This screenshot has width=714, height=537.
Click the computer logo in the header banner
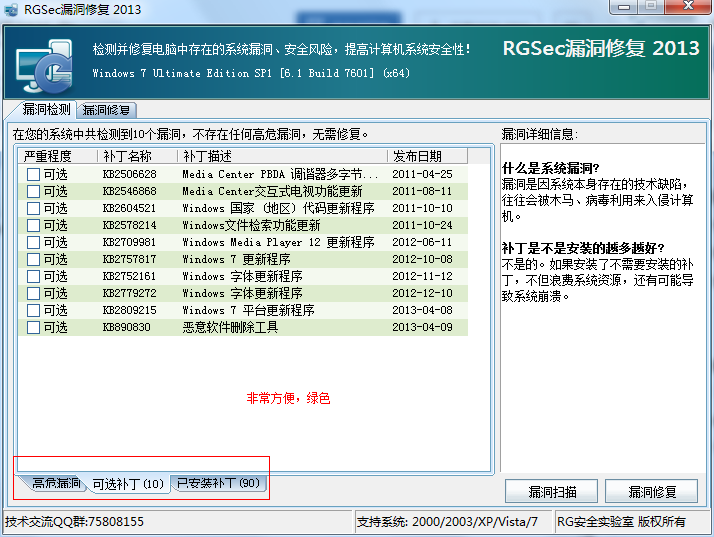[44, 65]
